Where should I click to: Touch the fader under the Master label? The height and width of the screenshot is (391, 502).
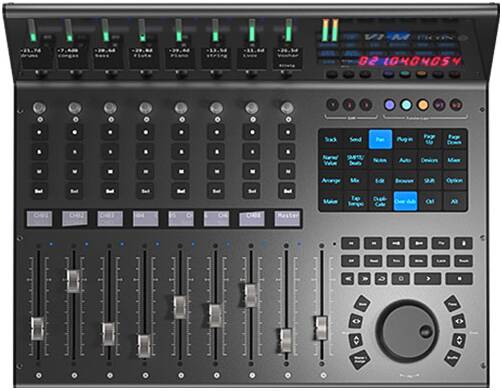click(x=286, y=340)
